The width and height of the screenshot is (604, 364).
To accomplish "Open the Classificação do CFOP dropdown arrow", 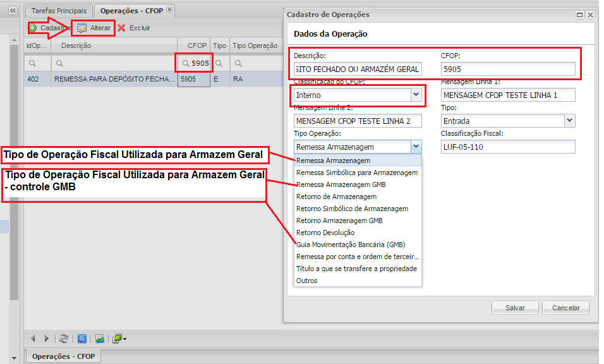I will (416, 95).
